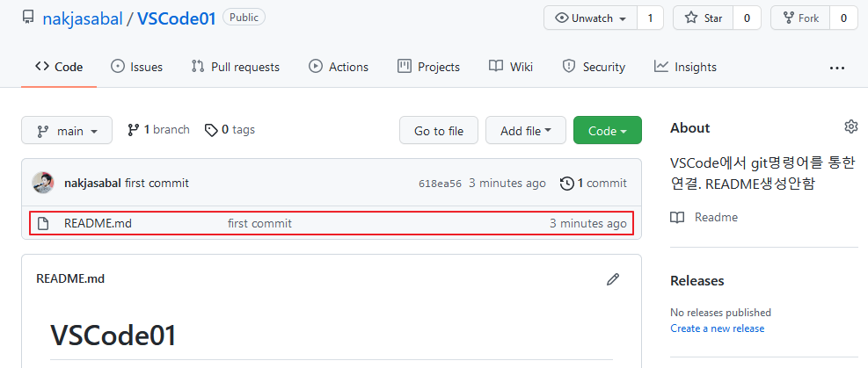View the 1 branch link
The image size is (868, 368).
(158, 130)
